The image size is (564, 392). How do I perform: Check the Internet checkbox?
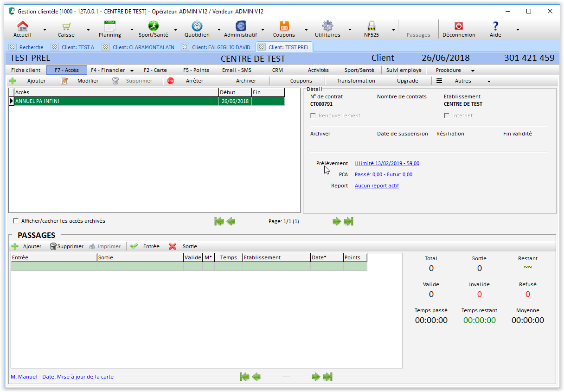coord(447,116)
